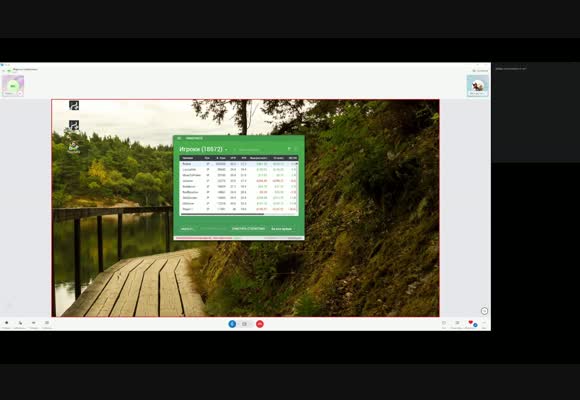Expand the Игроки (18672) dropdown arrow

(226, 150)
